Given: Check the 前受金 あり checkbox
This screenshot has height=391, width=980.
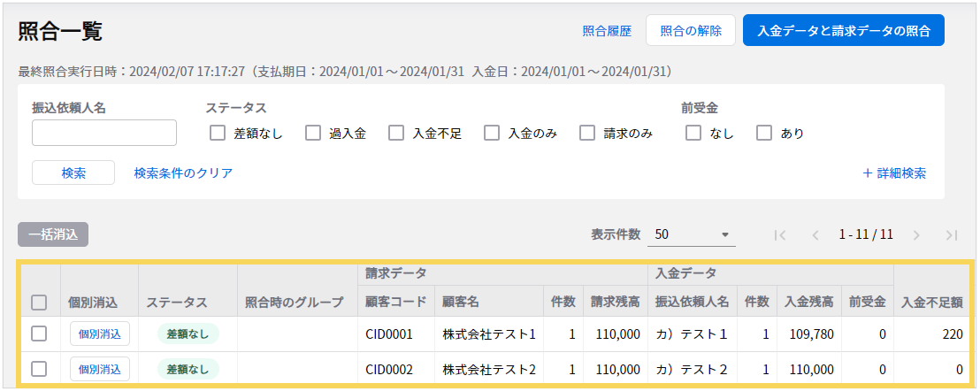Looking at the screenshot, I should 764,134.
